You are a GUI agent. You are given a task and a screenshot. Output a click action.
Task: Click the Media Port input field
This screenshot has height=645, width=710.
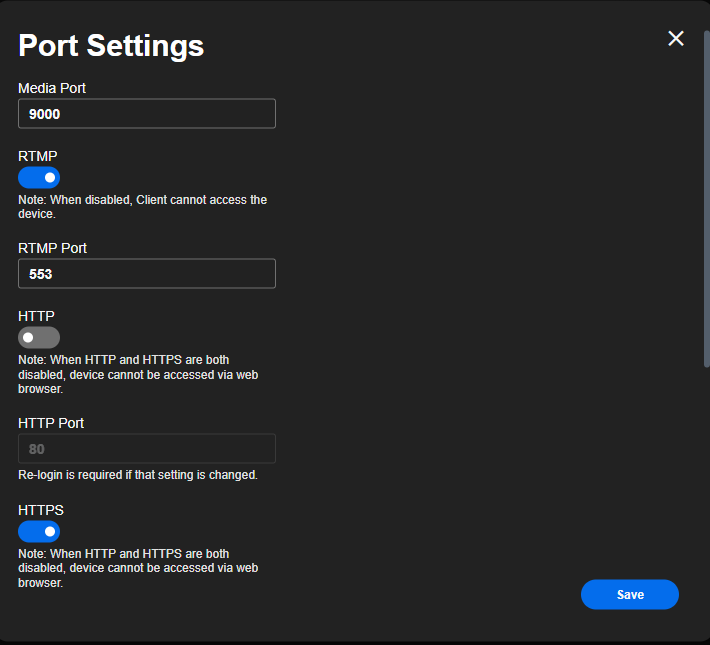click(x=147, y=114)
